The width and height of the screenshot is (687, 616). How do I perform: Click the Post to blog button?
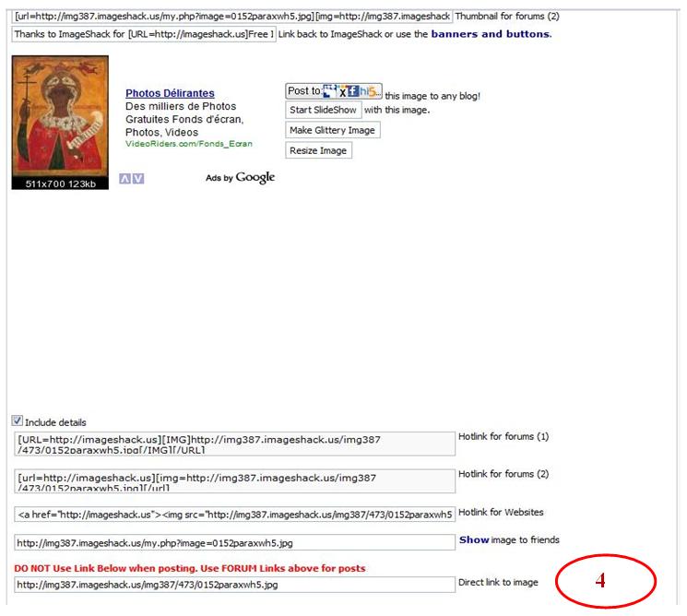303,91
